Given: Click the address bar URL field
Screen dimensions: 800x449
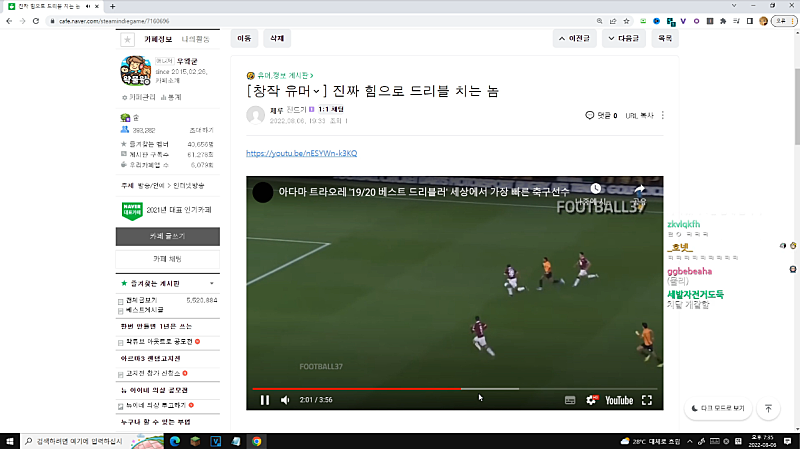Looking at the screenshot, I should [x=321, y=21].
